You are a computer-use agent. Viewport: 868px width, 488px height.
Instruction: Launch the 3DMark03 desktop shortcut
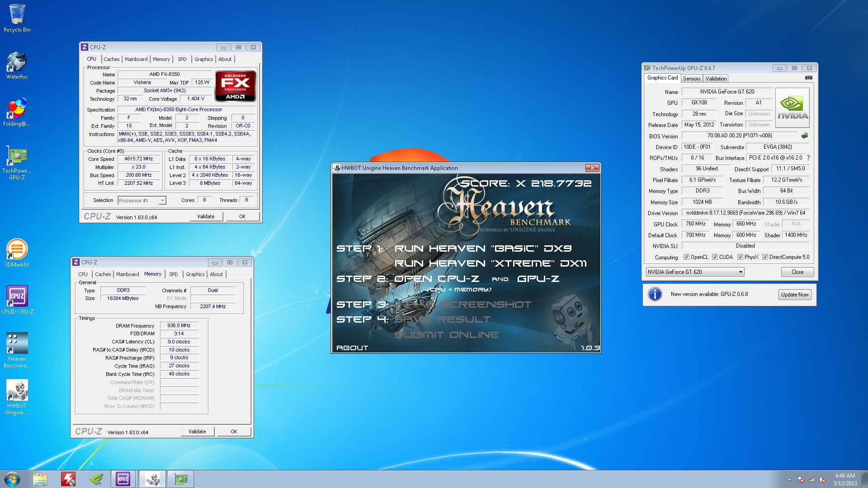[x=17, y=253]
